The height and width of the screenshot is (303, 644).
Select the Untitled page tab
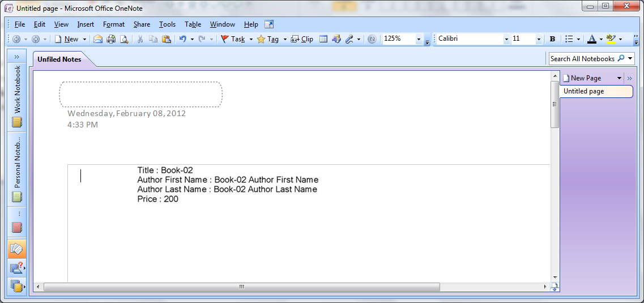pyautogui.click(x=596, y=91)
